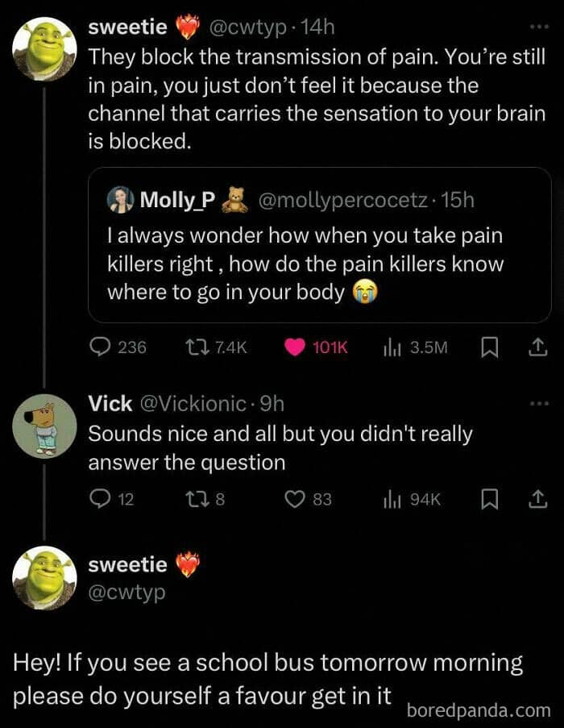Open the @cwtyp handle in top tweet

click(248, 27)
